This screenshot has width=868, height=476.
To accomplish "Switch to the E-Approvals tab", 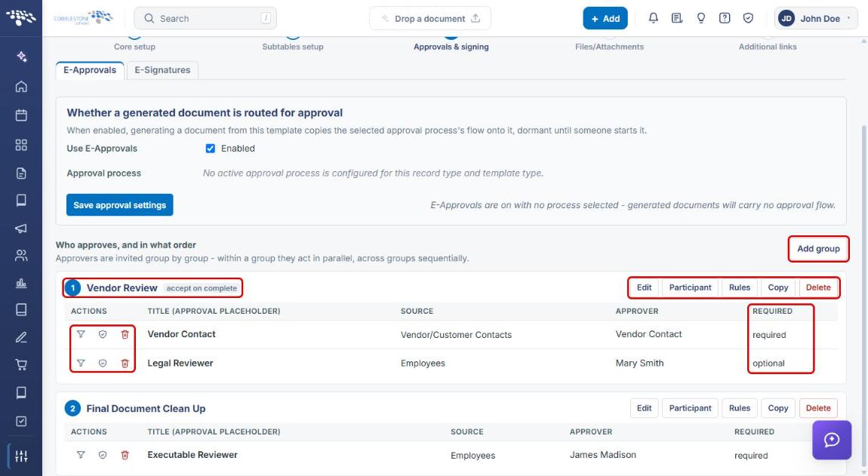I will [x=90, y=70].
